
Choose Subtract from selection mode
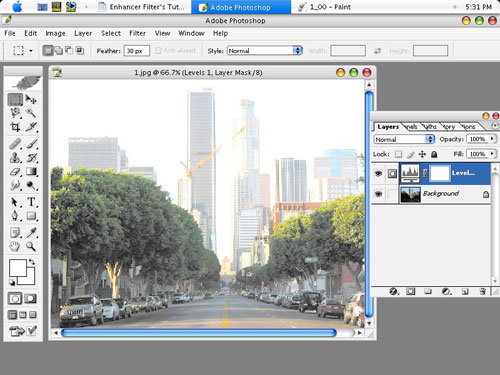click(x=69, y=51)
